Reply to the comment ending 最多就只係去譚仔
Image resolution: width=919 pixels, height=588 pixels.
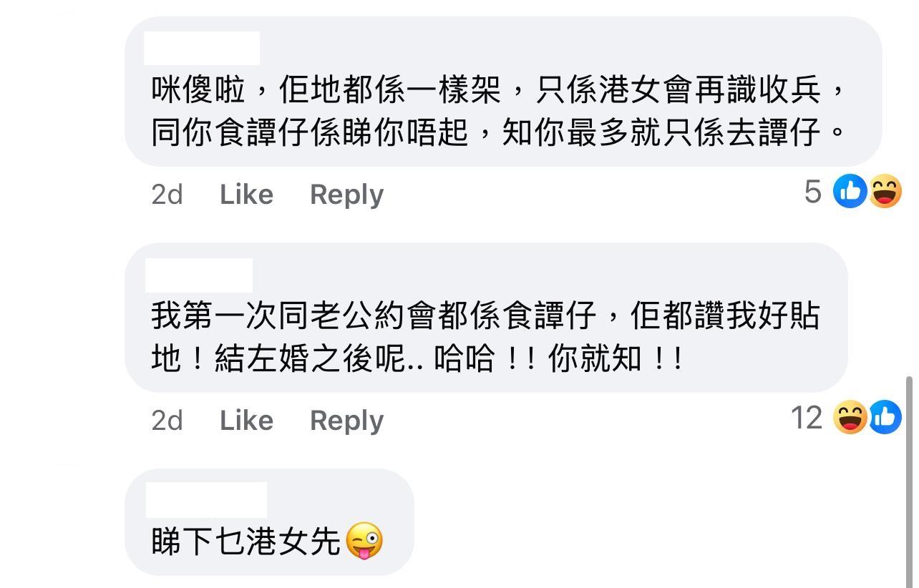pos(346,195)
